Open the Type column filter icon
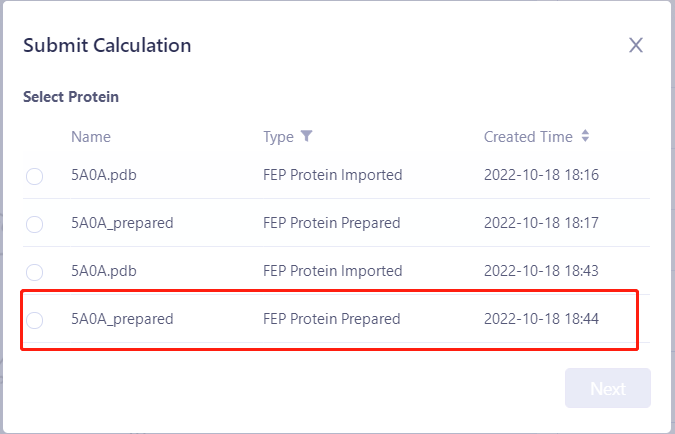Image resolution: width=675 pixels, height=434 pixels. [307, 137]
